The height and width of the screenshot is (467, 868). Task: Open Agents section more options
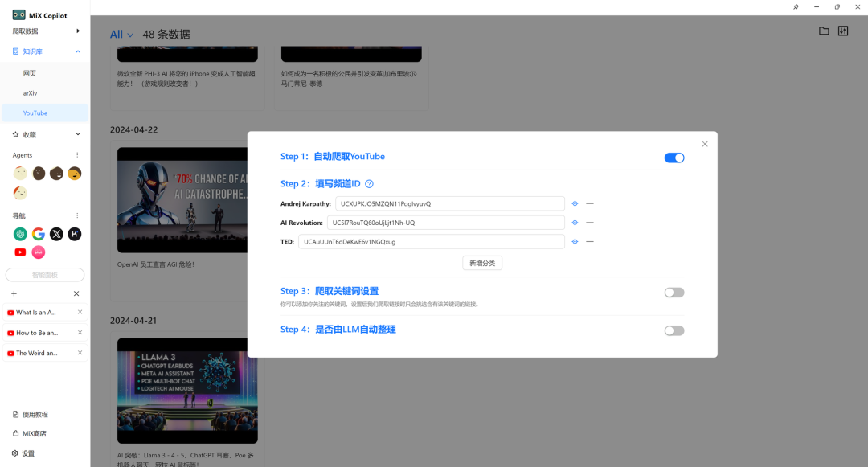(x=77, y=155)
